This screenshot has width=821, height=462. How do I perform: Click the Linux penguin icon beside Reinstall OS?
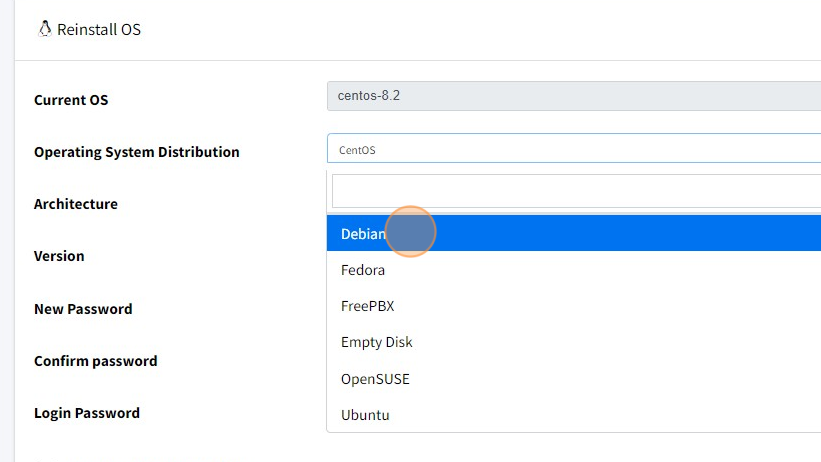coord(45,29)
